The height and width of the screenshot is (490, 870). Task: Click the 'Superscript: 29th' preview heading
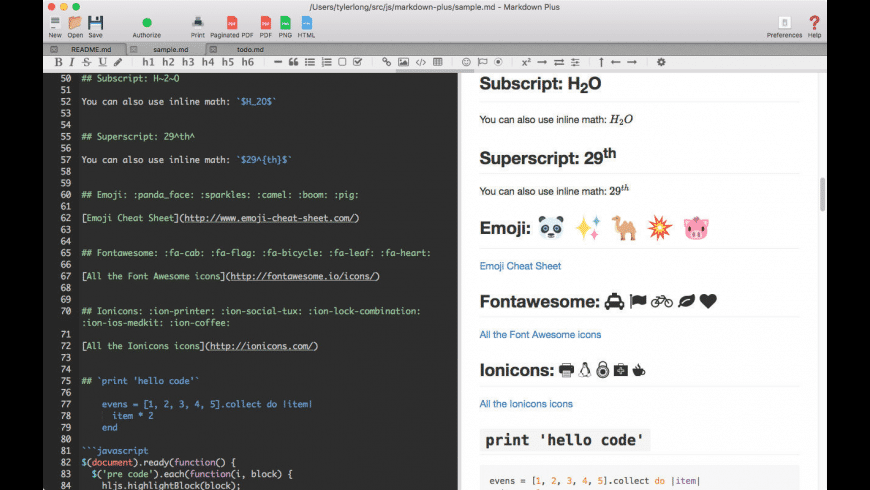(548, 157)
